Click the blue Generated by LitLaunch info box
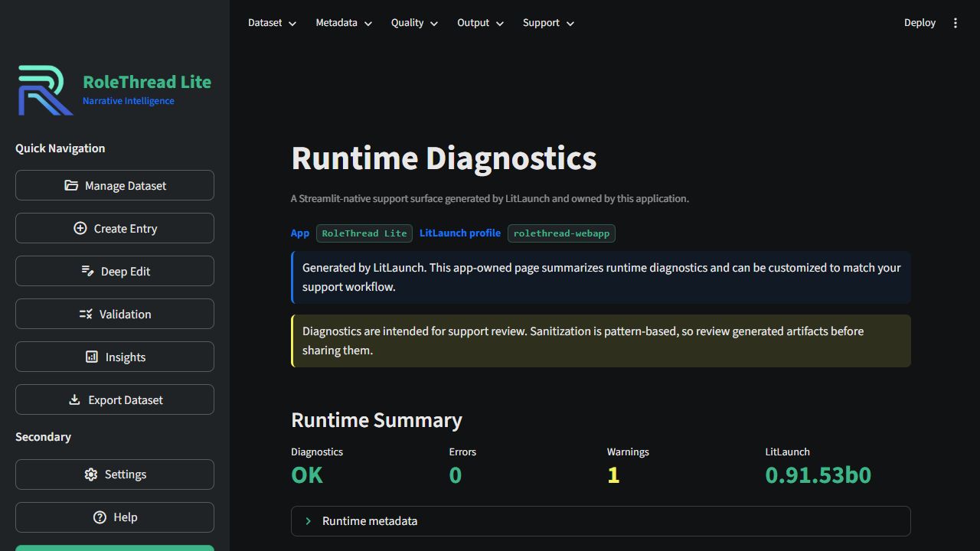Screen dimensions: 980x551 [601, 278]
